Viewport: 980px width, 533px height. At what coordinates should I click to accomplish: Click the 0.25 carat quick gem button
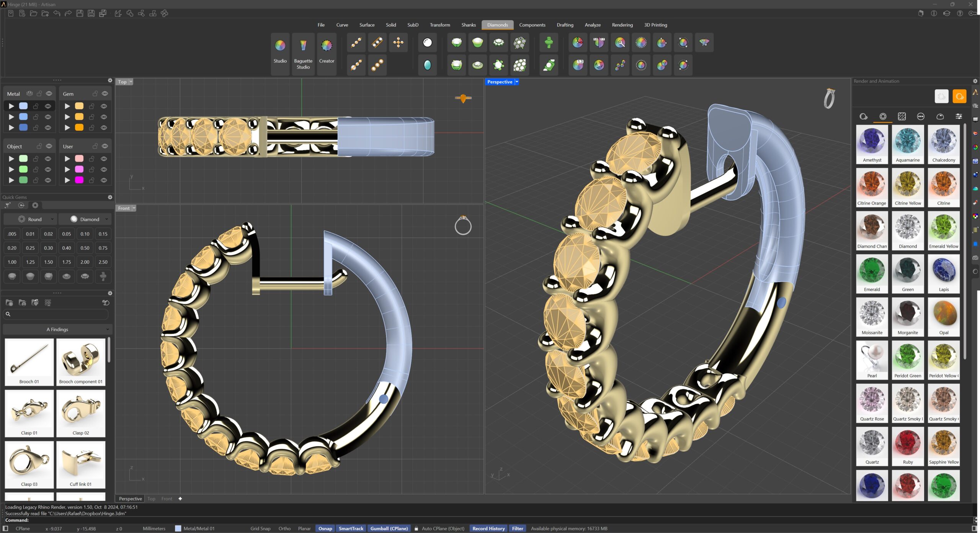pyautogui.click(x=30, y=248)
